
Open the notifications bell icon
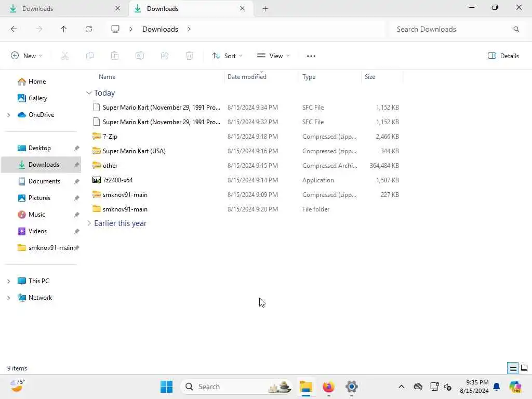[x=497, y=387]
